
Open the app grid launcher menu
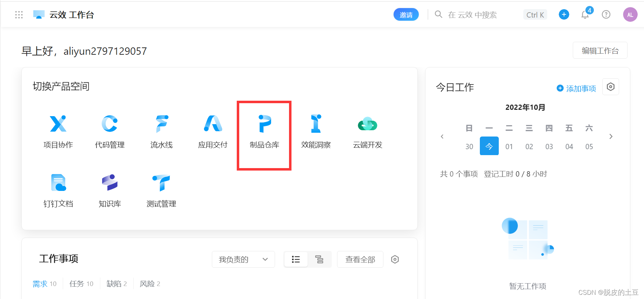[x=19, y=15]
